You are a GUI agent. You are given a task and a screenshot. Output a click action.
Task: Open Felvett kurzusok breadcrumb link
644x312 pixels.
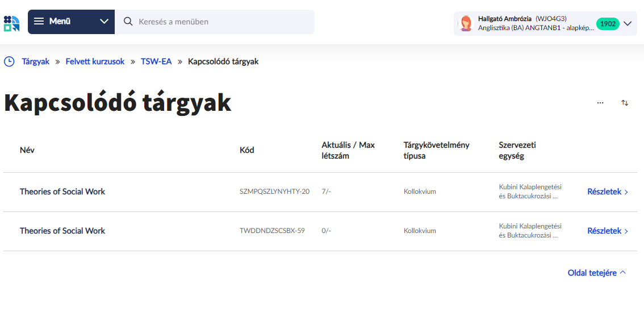tap(95, 61)
